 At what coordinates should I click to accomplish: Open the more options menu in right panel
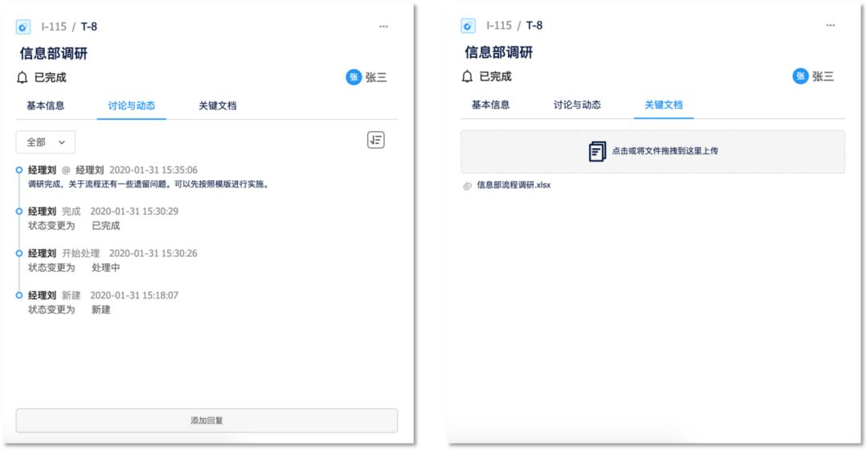coord(830,26)
